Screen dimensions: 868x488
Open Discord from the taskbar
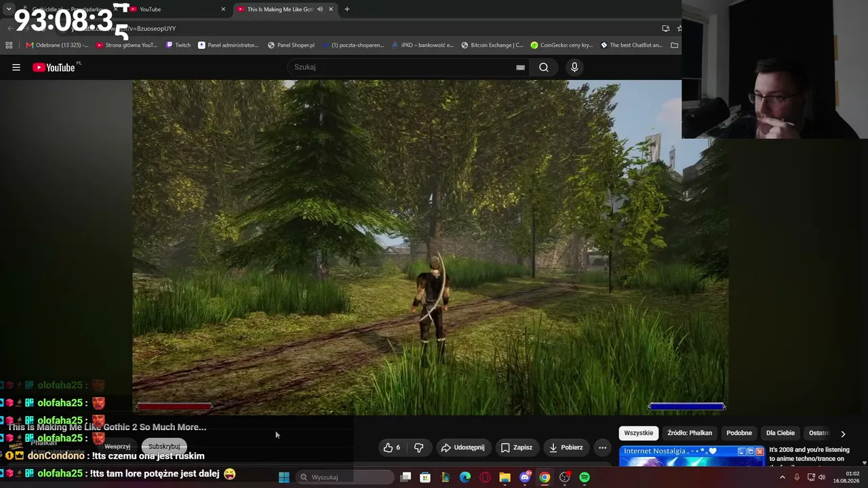pyautogui.click(x=525, y=477)
